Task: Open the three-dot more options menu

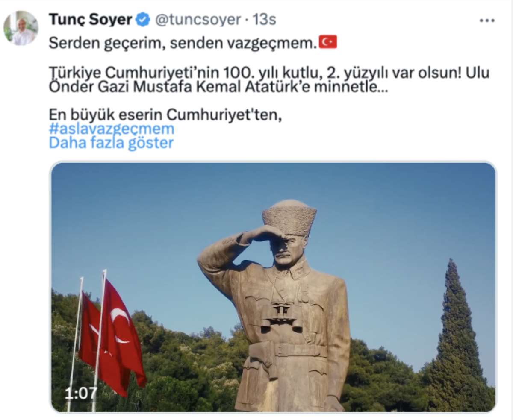Action: click(487, 21)
